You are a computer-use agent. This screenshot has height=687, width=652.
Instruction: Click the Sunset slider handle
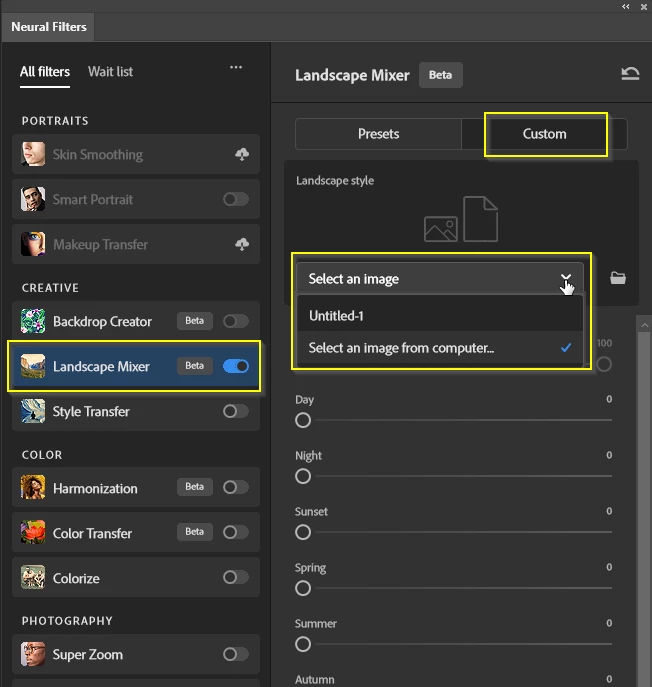[303, 532]
